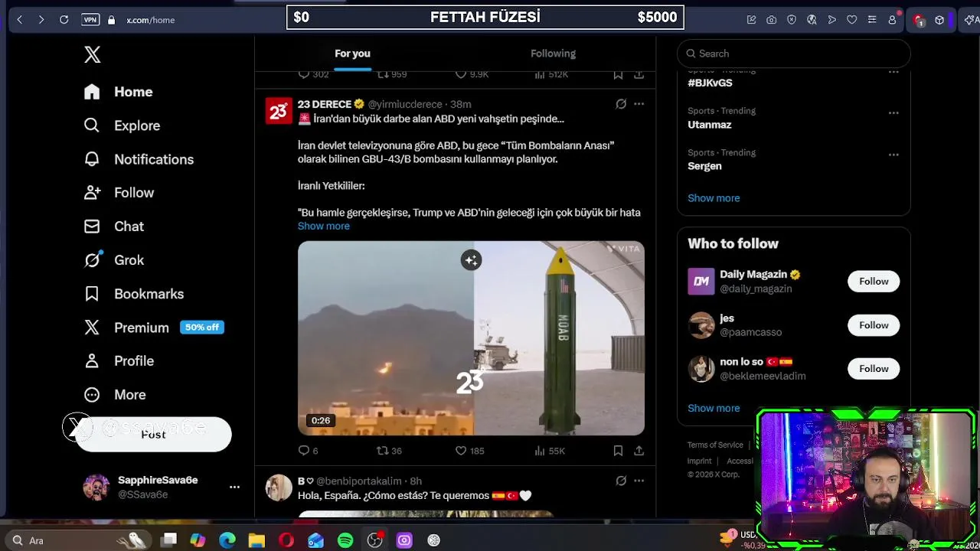The image size is (980, 551).
Task: Open Sergen trending topic
Action: point(704,166)
